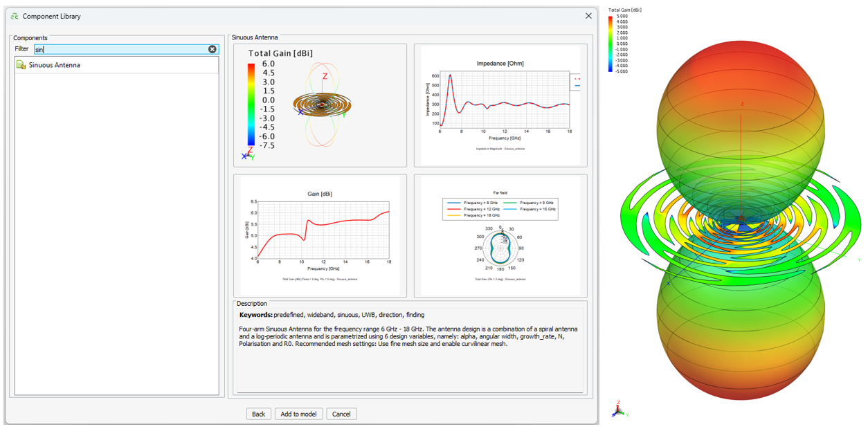Click the component document icon beside Sinuous Antenna

[20, 64]
